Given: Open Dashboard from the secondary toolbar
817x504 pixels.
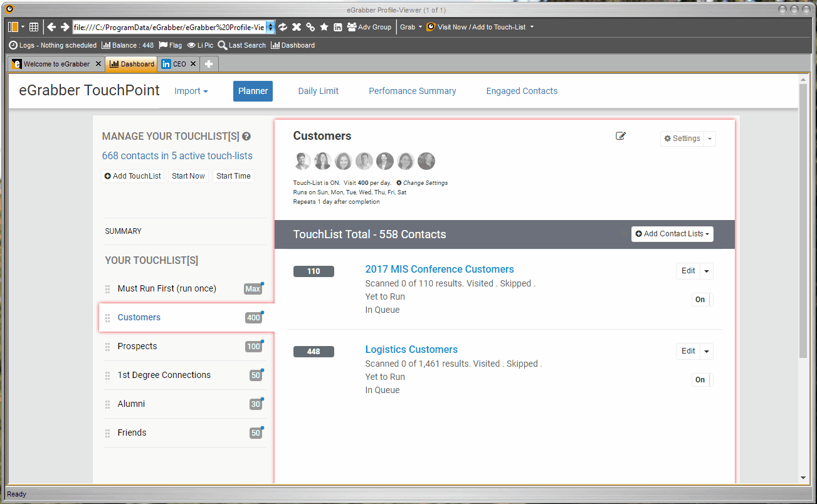Looking at the screenshot, I should click(x=293, y=45).
